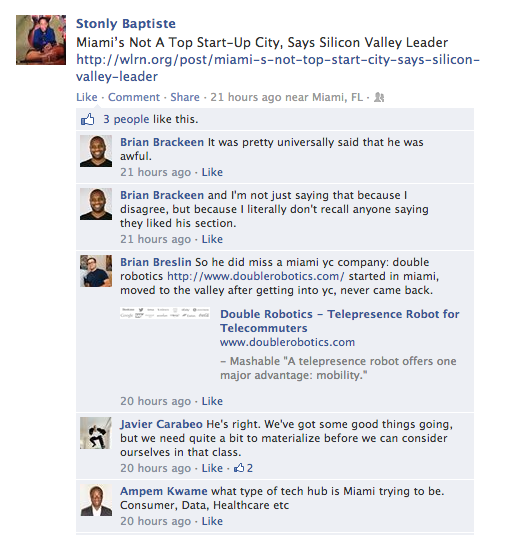Click Comment under the main post

point(134,97)
